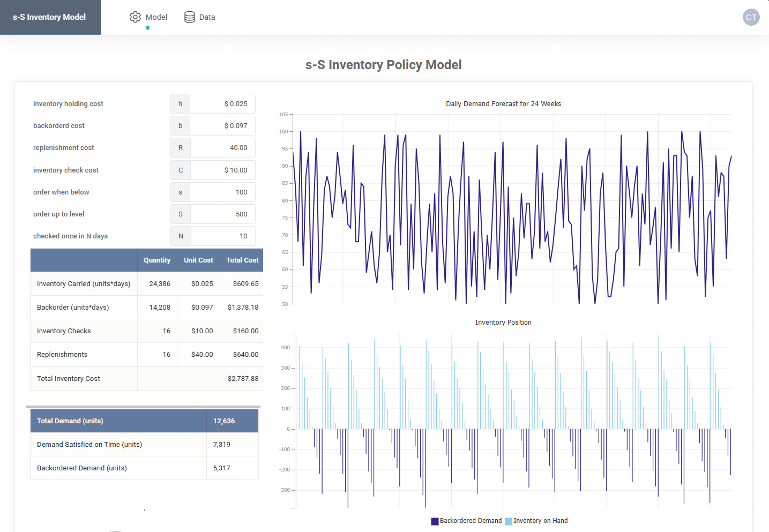This screenshot has height=532, width=769.
Task: Toggle Inventory on Hand legend swatch
Action: [x=509, y=521]
